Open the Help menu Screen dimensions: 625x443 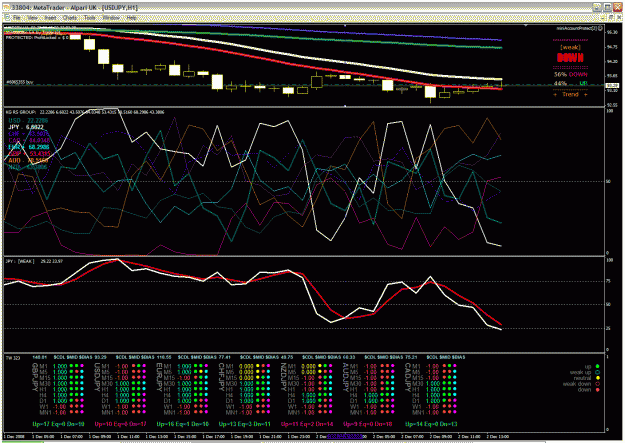point(132,18)
